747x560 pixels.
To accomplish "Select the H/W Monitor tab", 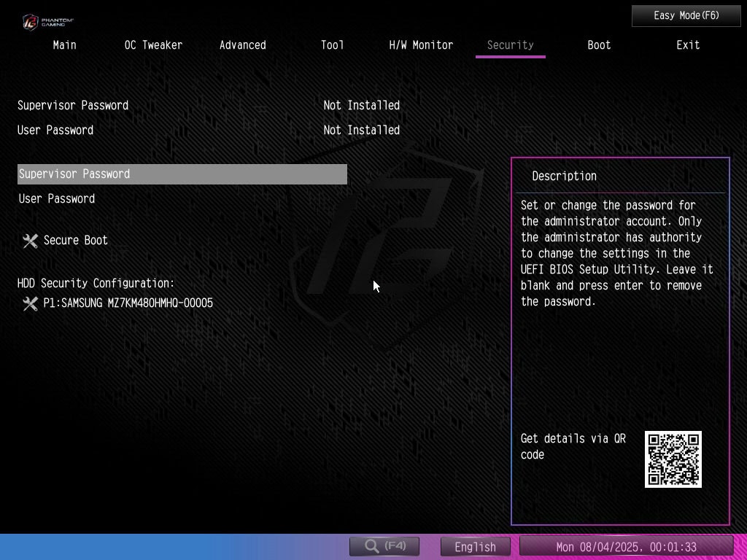I will tap(421, 45).
